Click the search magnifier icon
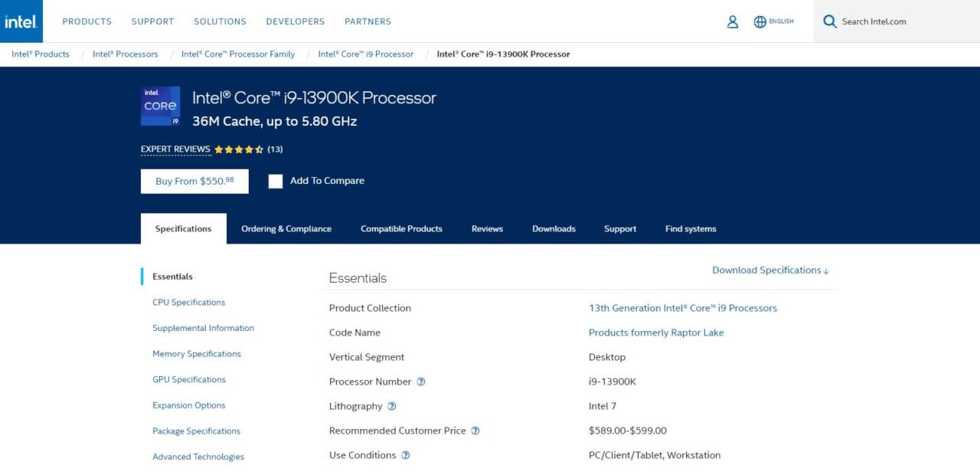Screen dimensions: 980x475 (829, 21)
